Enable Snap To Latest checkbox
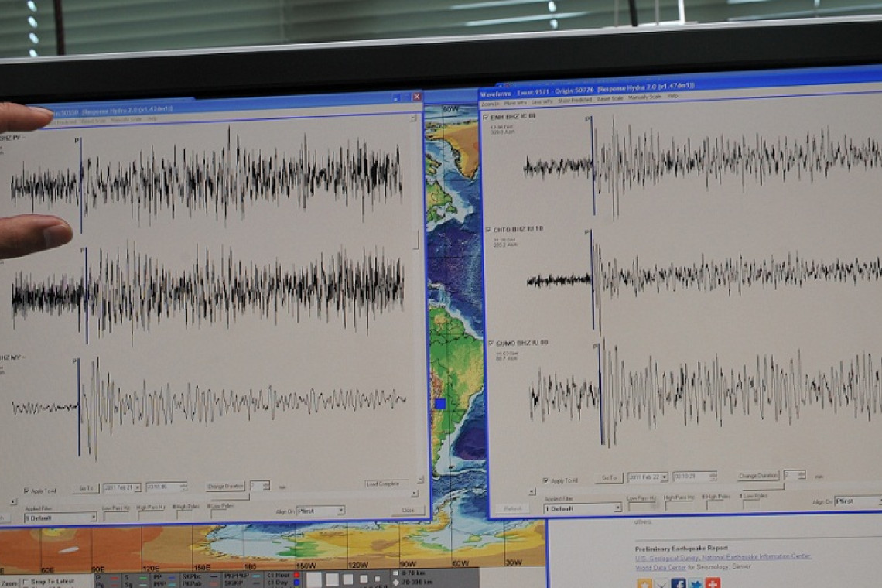Screen dimensions: 882x588 point(26,582)
